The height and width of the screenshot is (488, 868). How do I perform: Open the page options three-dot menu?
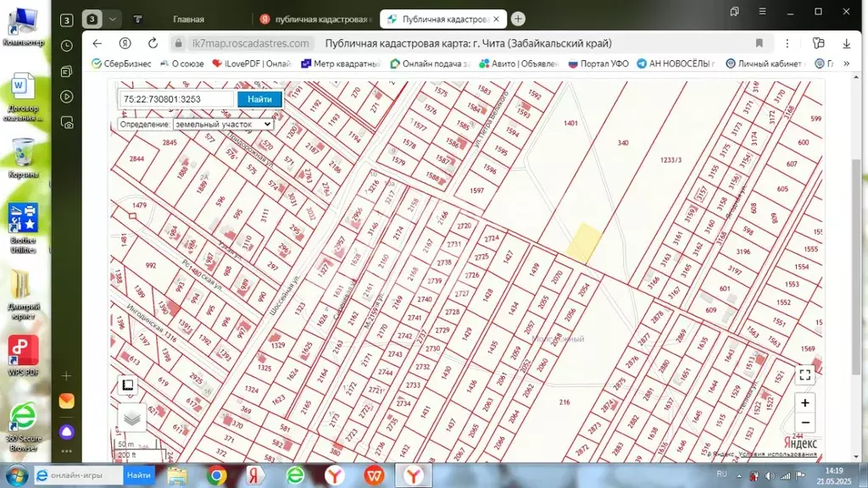pos(787,43)
